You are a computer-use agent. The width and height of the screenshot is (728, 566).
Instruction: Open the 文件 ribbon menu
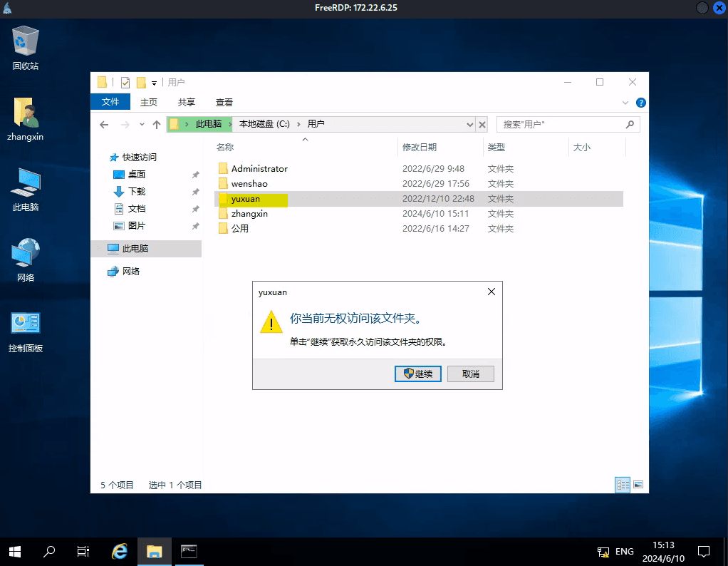[110, 102]
